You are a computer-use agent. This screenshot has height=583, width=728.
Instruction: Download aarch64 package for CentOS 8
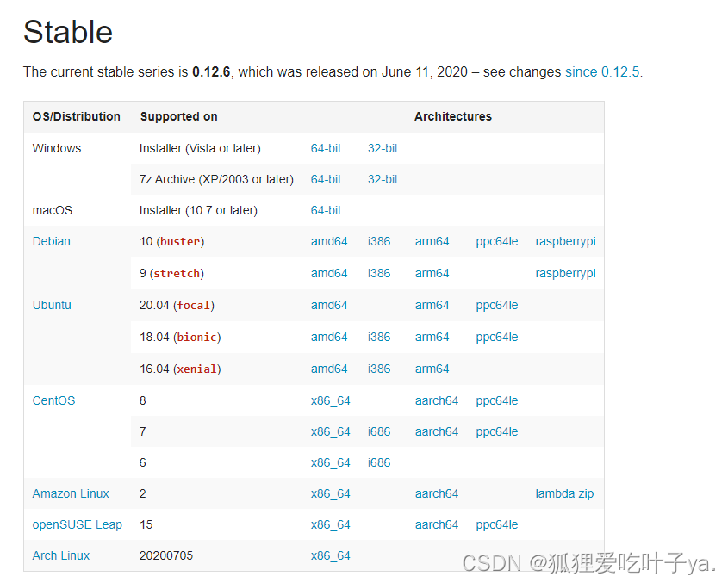tap(437, 400)
